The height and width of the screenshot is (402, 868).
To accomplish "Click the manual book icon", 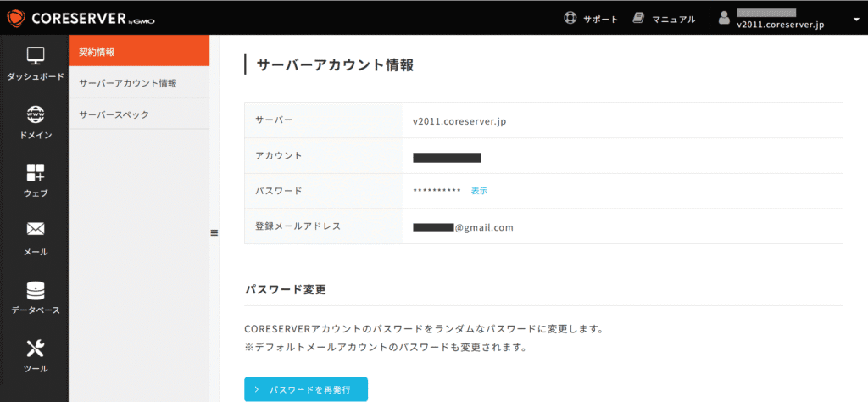I will coord(639,19).
